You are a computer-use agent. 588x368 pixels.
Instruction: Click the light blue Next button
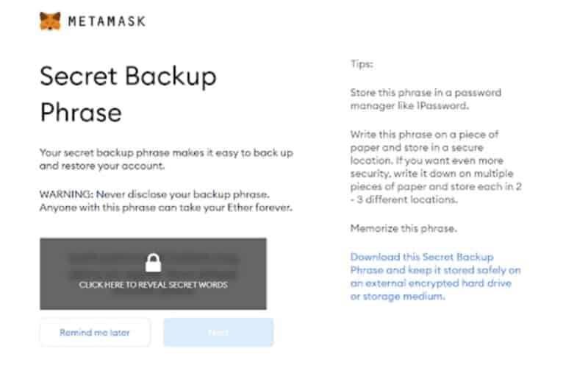[x=218, y=333]
